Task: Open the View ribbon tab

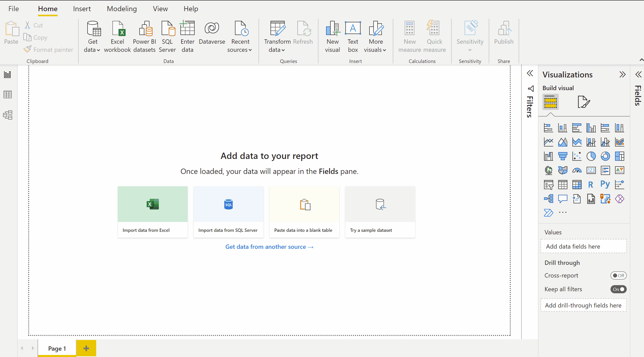Action: coord(160,9)
